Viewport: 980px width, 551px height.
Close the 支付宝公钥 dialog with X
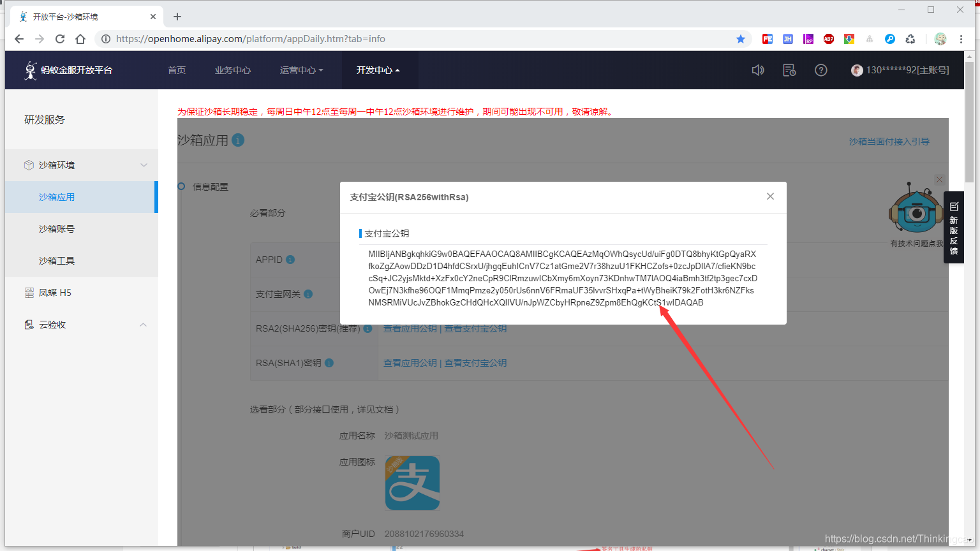[770, 196]
